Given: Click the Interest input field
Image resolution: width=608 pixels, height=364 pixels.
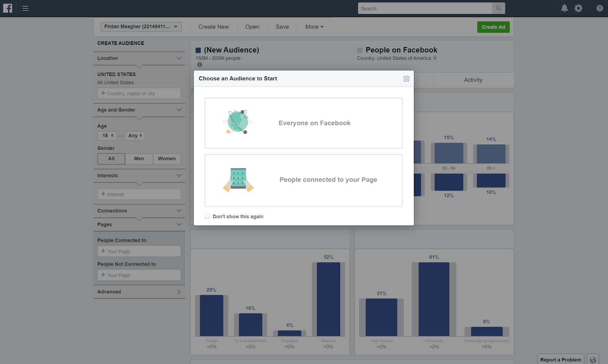Looking at the screenshot, I should 139,194.
